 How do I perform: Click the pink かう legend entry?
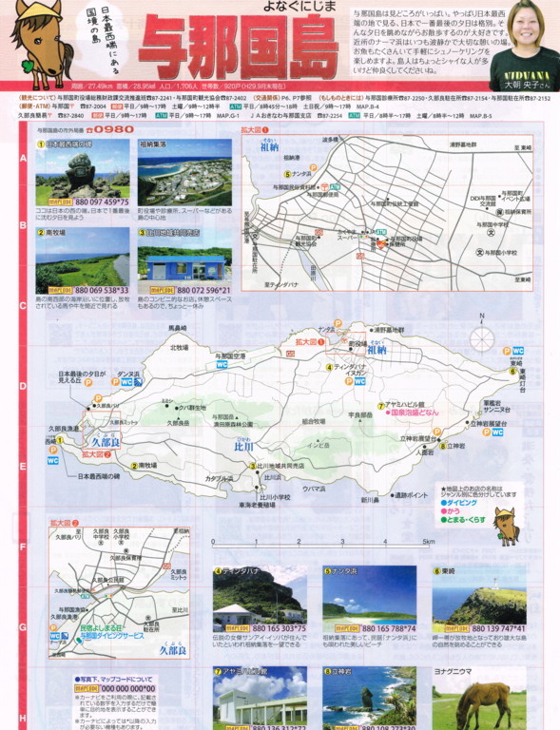tap(450, 510)
